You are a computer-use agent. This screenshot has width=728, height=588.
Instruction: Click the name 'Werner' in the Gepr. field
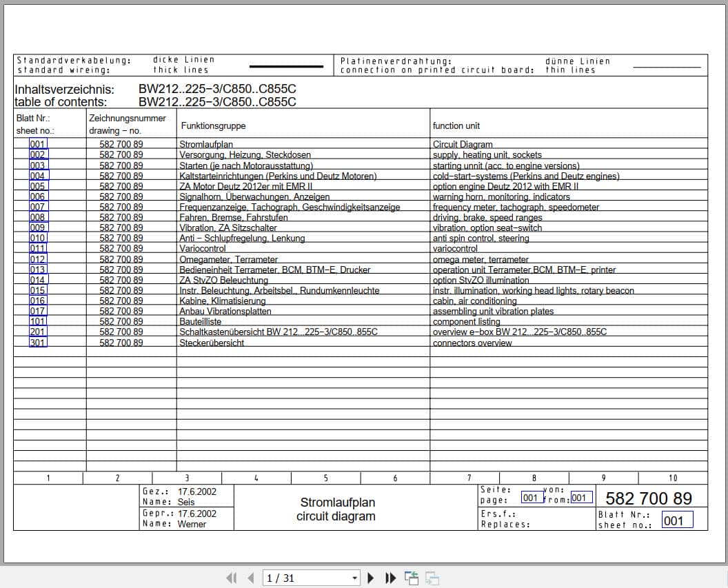tap(192, 524)
